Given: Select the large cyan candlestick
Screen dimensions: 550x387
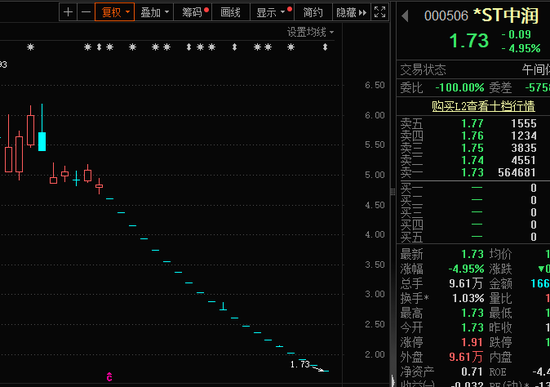Looking at the screenshot, I should (42, 141).
